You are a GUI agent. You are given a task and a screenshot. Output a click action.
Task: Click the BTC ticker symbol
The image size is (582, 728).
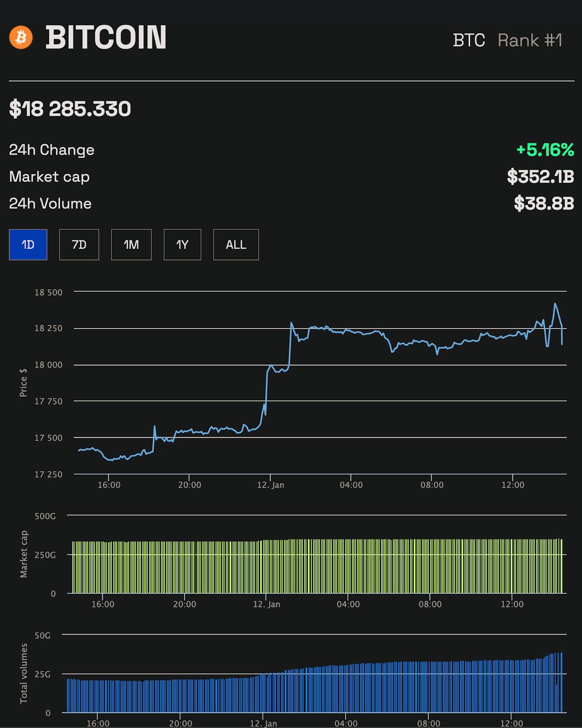469,40
